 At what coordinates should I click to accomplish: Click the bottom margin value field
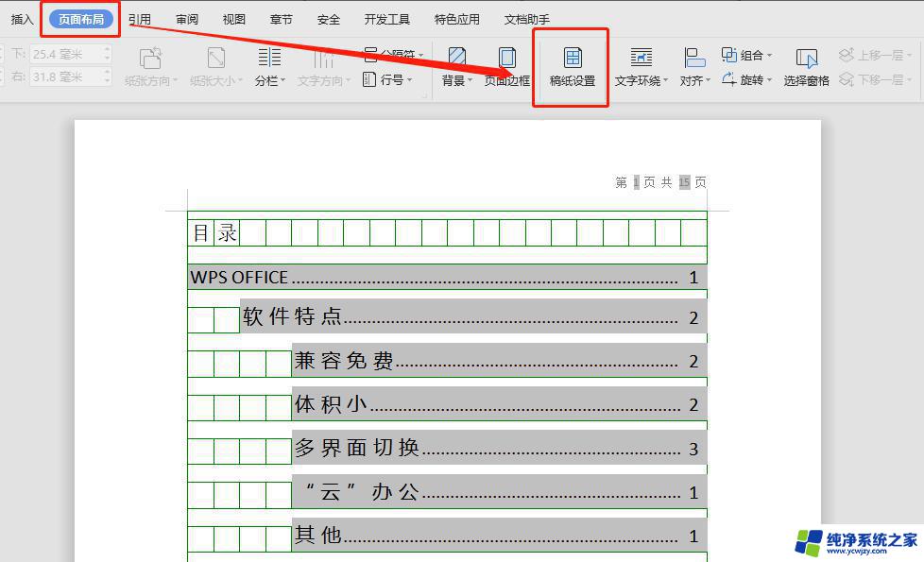(x=66, y=55)
